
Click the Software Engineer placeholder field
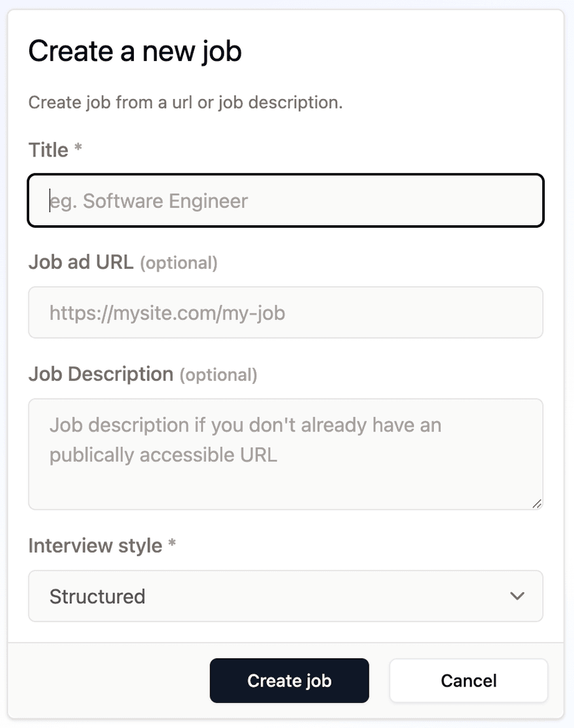coord(286,201)
